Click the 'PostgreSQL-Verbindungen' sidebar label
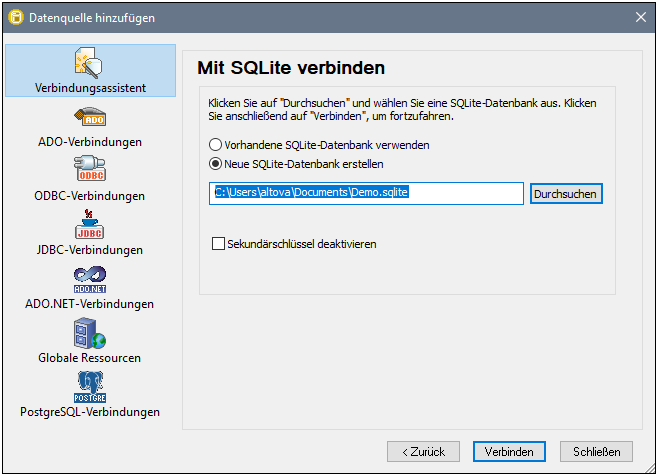 [x=89, y=412]
